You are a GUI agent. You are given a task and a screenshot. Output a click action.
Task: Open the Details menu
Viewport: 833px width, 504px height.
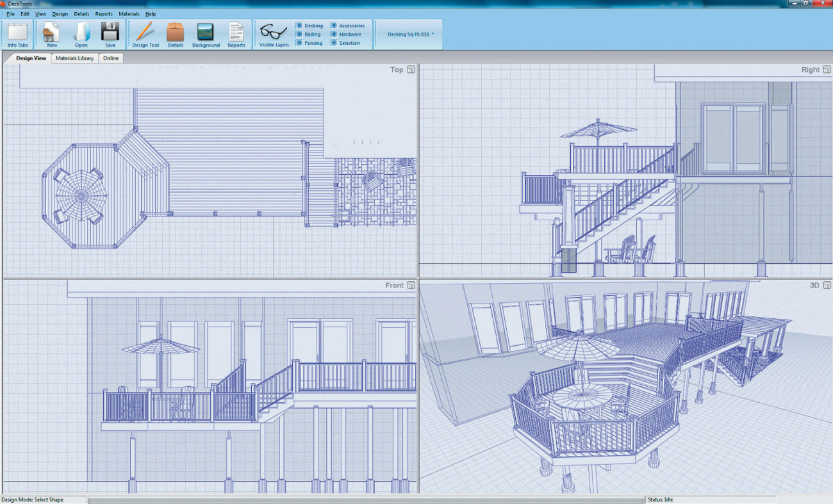(81, 13)
